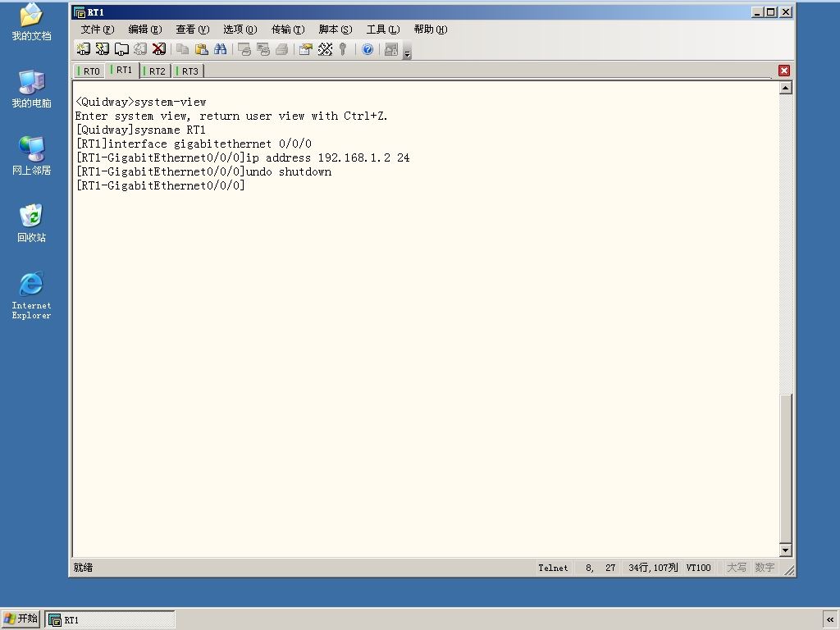Screen dimensions: 840x630
Task: Minimize the RT1 window
Action: [757, 11]
